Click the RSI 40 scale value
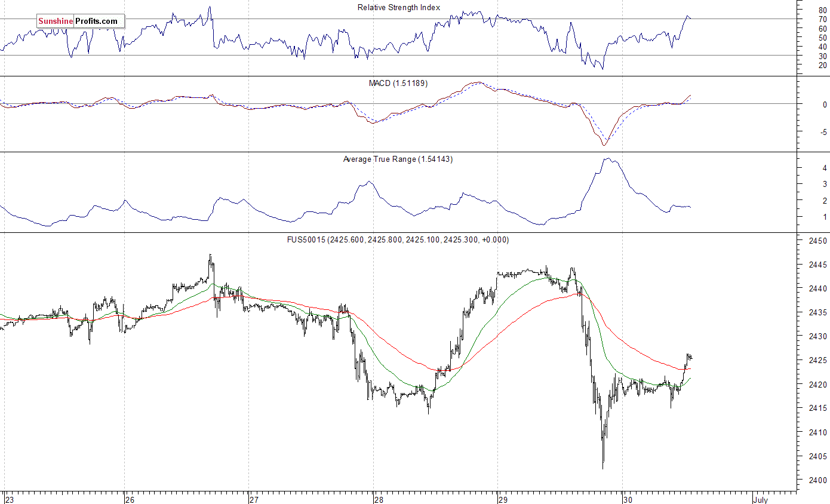 coord(823,47)
